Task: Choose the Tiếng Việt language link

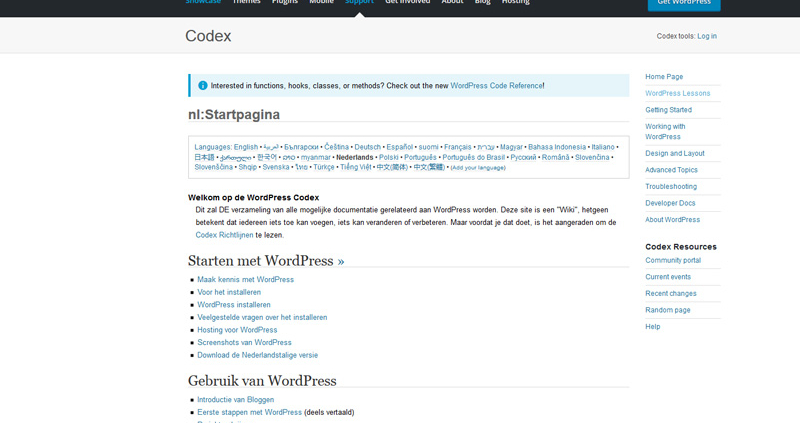Action: tap(356, 167)
